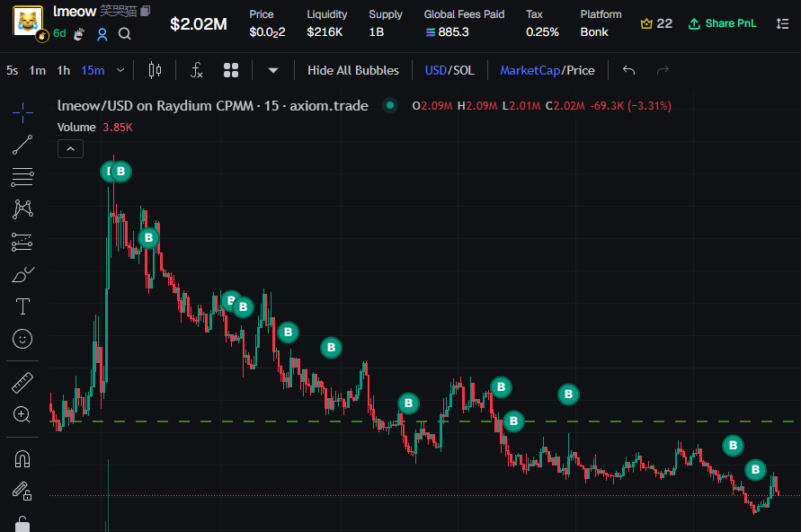
Task: View the token developer profile icon
Action: point(102,34)
